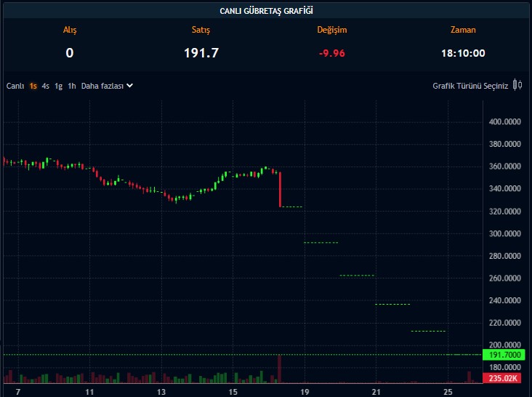Click the green 191.7000 price label

(x=504, y=355)
